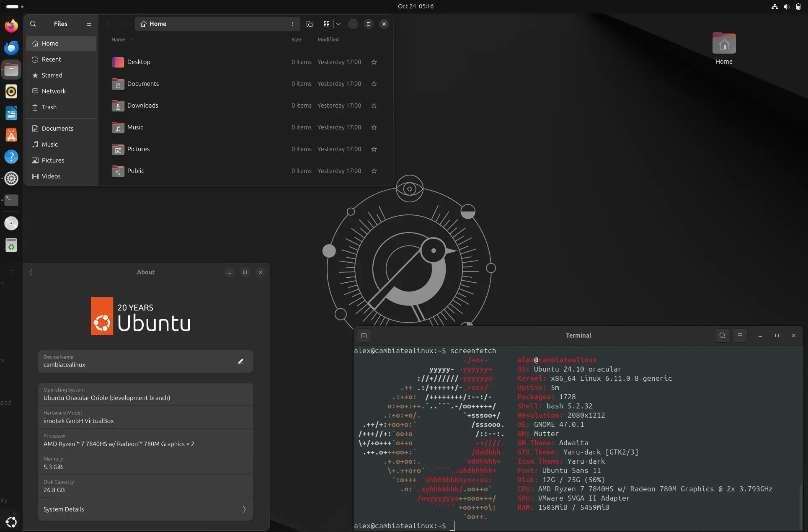Click the Terminal scrollbar
The height and width of the screenshot is (532, 808).
(x=800, y=507)
